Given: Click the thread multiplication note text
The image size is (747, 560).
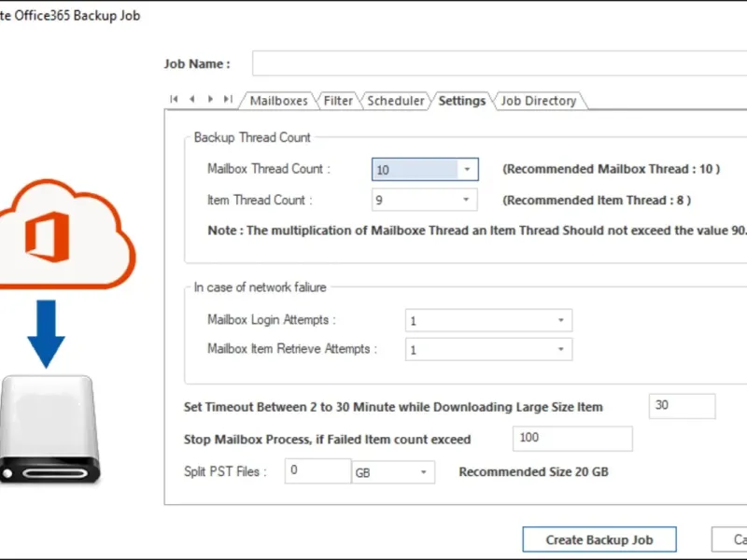Looking at the screenshot, I should click(x=477, y=231).
